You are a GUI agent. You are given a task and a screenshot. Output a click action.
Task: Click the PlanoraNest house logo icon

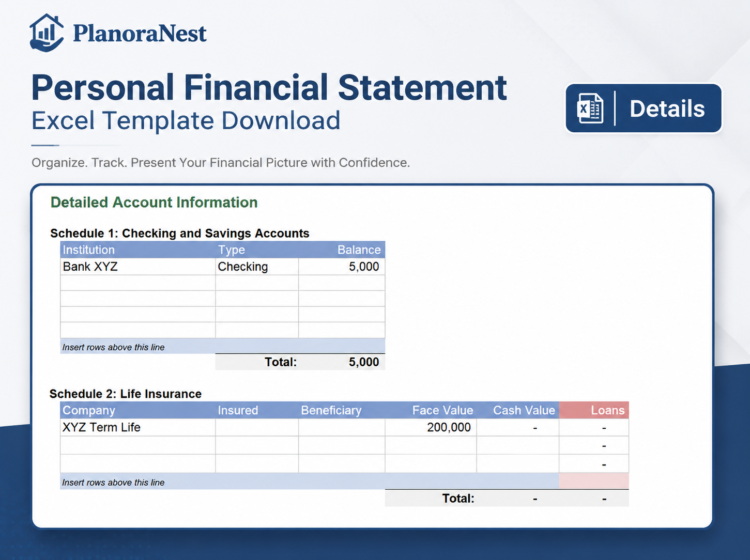47,33
